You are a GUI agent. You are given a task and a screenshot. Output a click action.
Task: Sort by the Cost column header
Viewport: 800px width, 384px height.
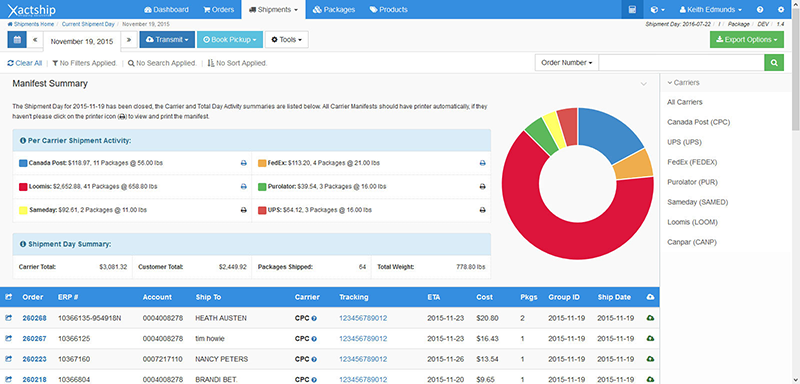coord(484,297)
